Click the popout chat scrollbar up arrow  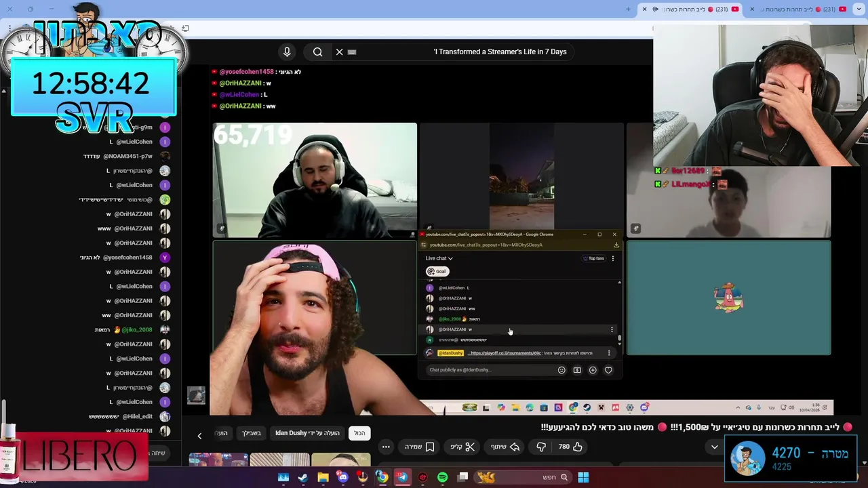pos(619,283)
